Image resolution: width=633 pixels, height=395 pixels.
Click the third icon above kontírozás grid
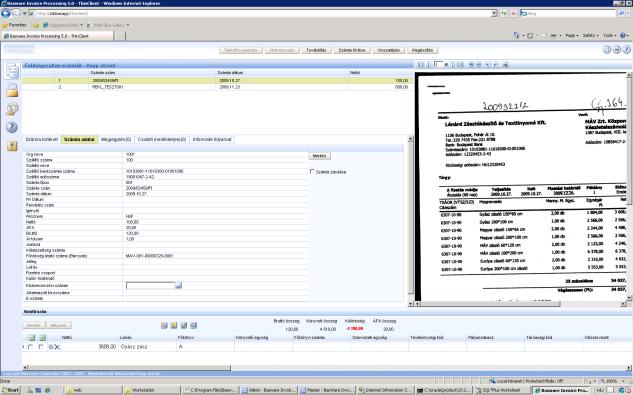point(184,325)
